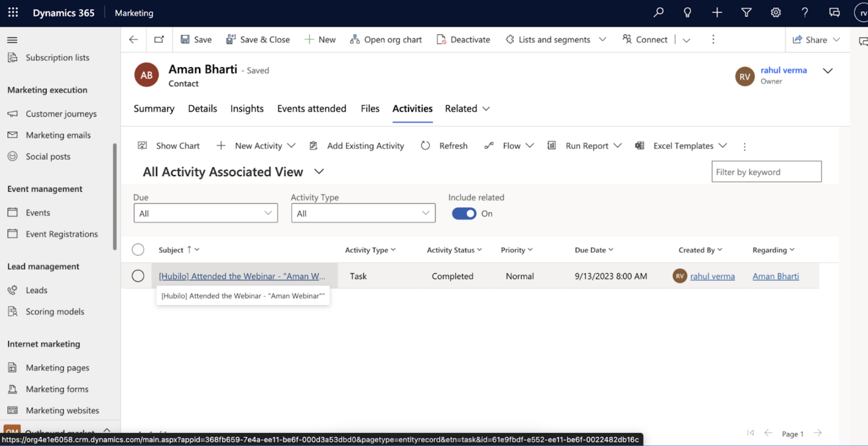Click the Filter by keyword field
The image size is (868, 446).
click(766, 172)
